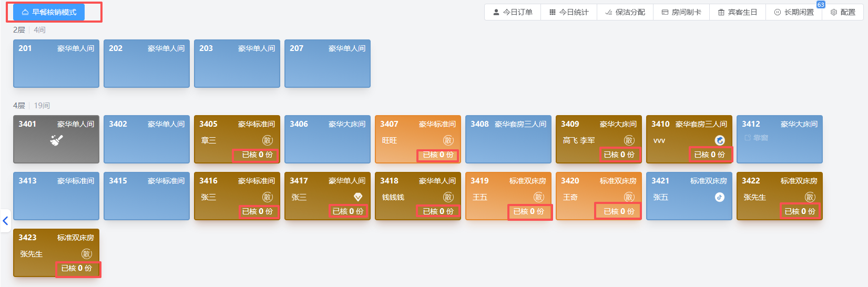
Task: Click the 散 icon on room 3409
Action: 629,140
